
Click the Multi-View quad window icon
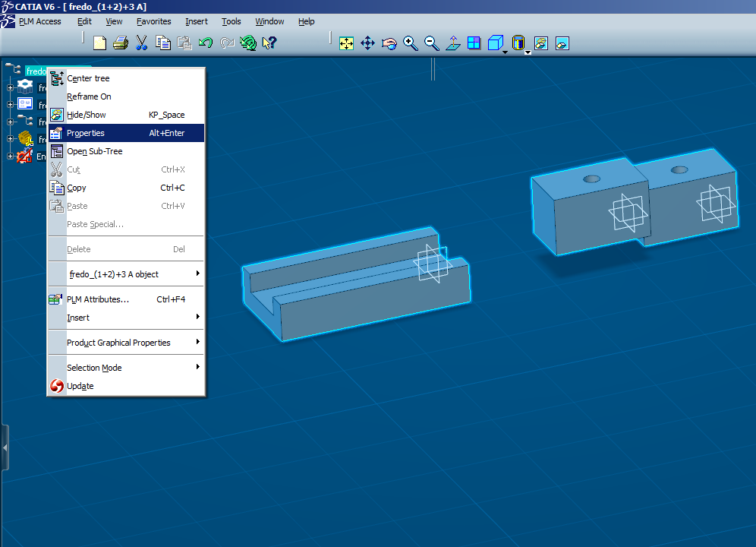tap(474, 43)
